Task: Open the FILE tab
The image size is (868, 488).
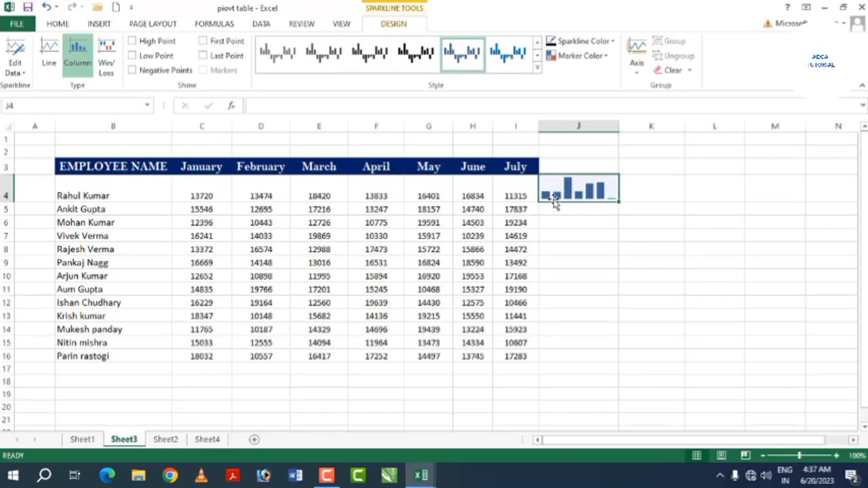Action: click(x=17, y=24)
